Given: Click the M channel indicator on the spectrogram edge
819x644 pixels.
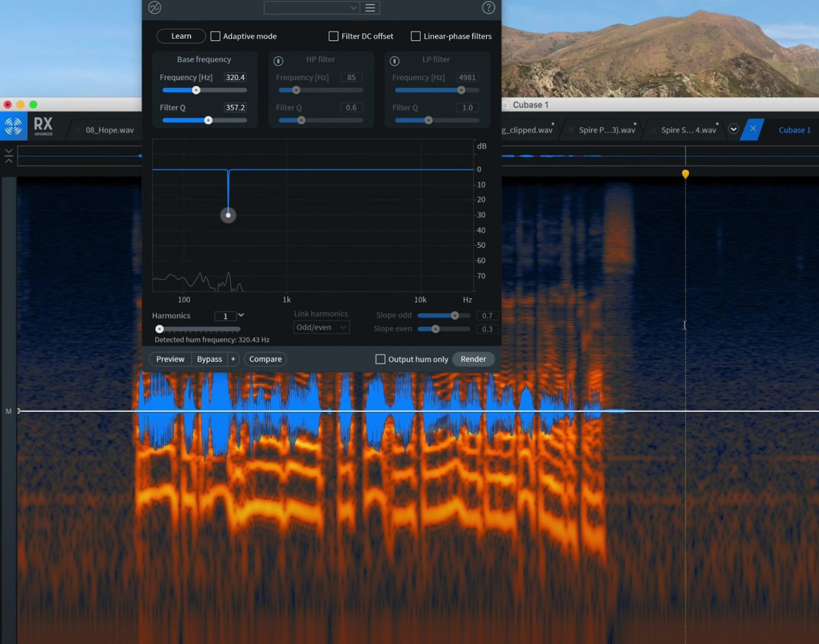Looking at the screenshot, I should [8, 411].
